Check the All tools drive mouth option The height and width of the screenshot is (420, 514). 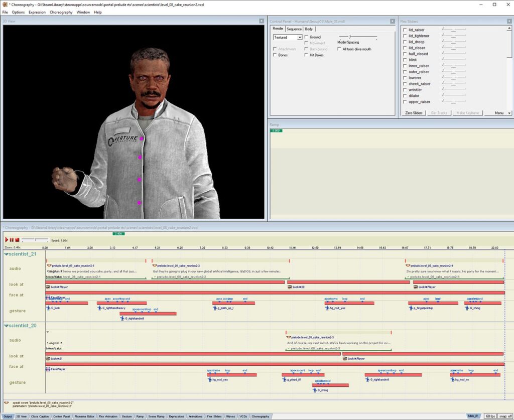[x=339, y=49]
